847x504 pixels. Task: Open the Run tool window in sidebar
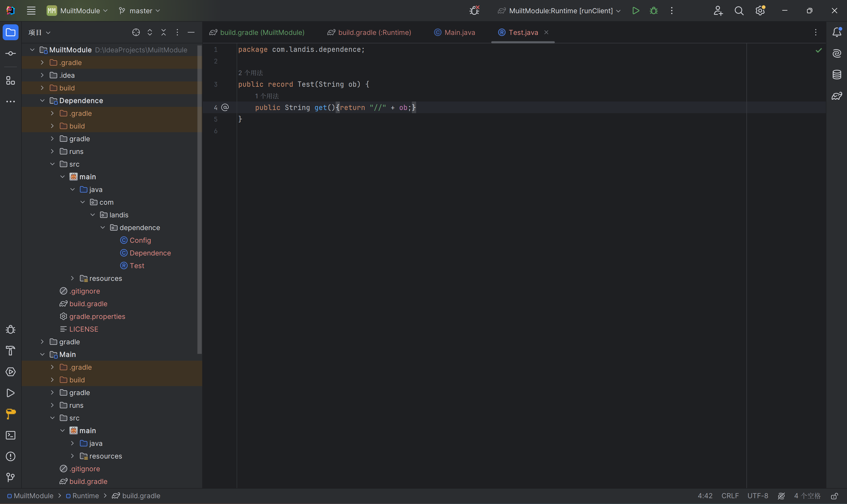pyautogui.click(x=11, y=393)
